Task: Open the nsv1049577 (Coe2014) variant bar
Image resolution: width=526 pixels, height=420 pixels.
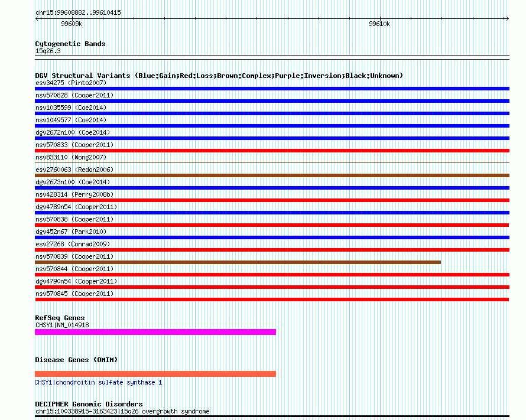Action: [272, 126]
